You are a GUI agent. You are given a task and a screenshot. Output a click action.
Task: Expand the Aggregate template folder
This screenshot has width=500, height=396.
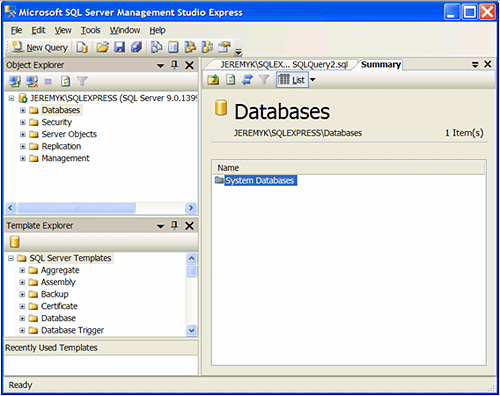point(22,270)
